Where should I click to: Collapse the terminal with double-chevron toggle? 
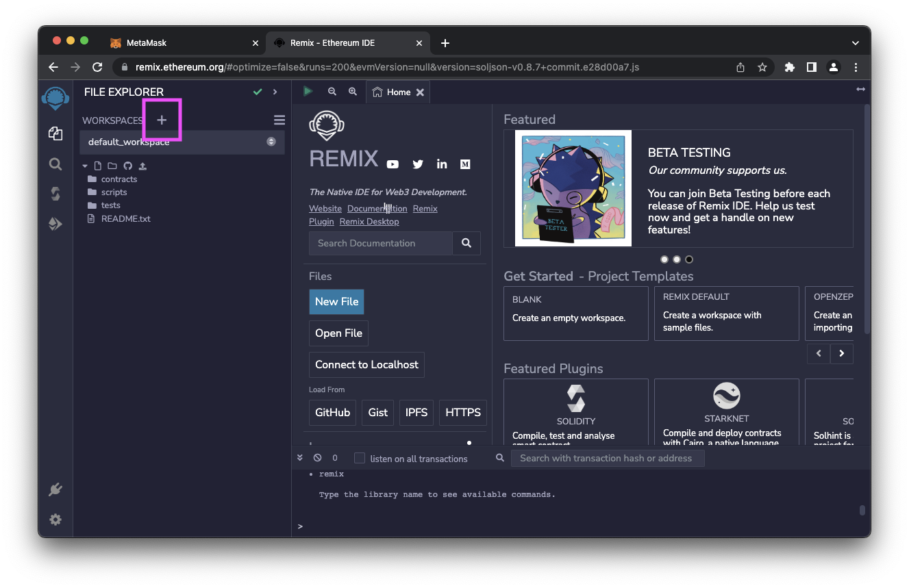(300, 458)
